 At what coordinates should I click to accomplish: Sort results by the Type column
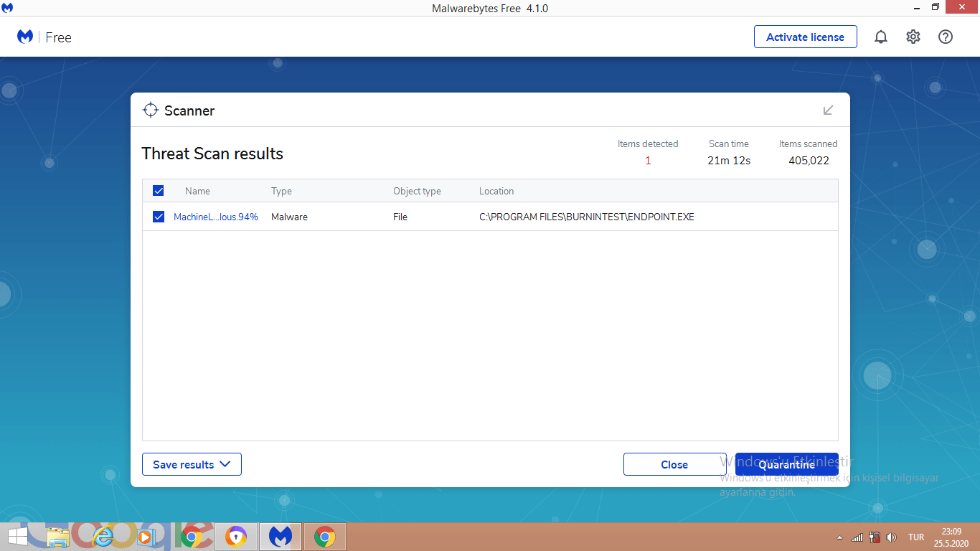point(281,192)
